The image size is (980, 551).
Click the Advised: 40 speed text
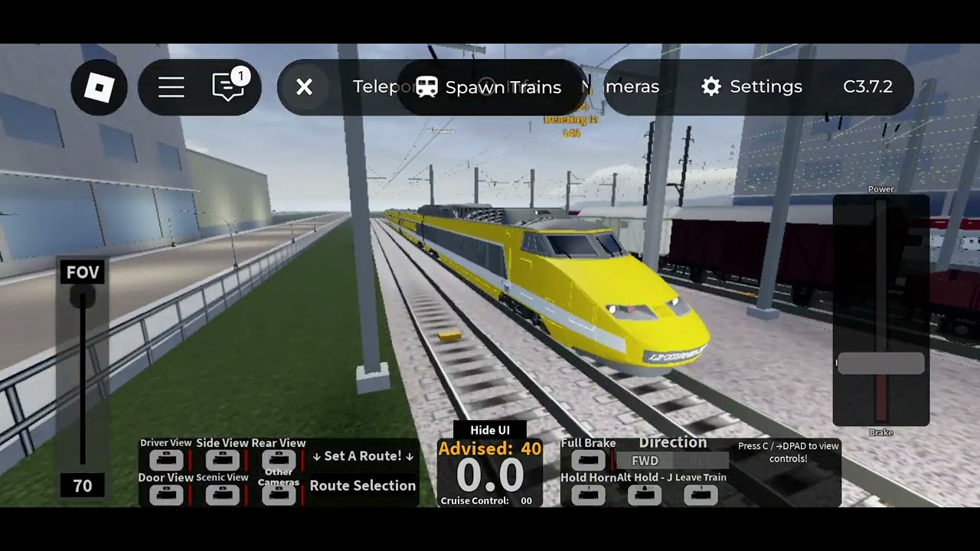(490, 449)
